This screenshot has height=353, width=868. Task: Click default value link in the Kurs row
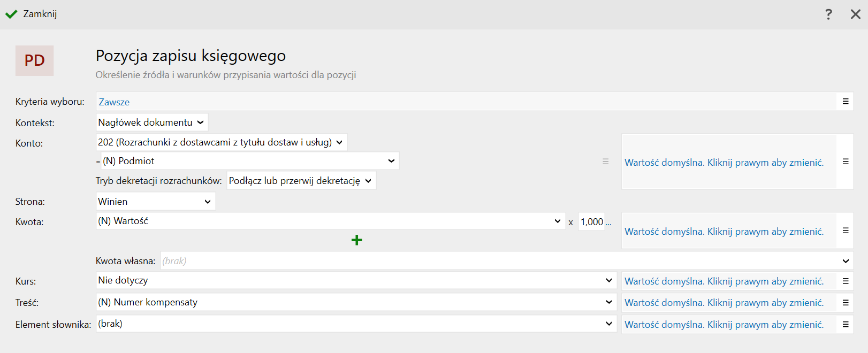(x=724, y=281)
